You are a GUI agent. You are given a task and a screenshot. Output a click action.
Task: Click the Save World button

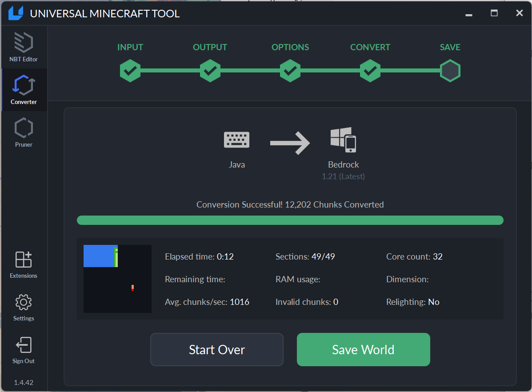pos(364,350)
